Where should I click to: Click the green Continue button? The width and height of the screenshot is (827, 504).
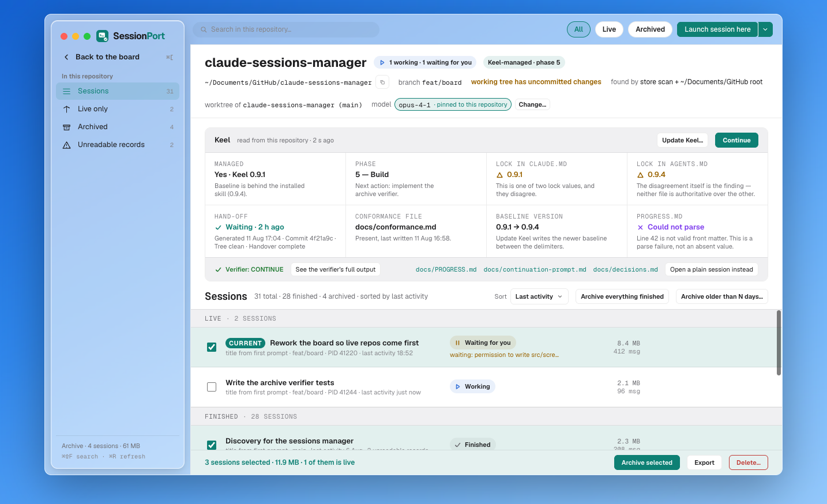(x=736, y=140)
